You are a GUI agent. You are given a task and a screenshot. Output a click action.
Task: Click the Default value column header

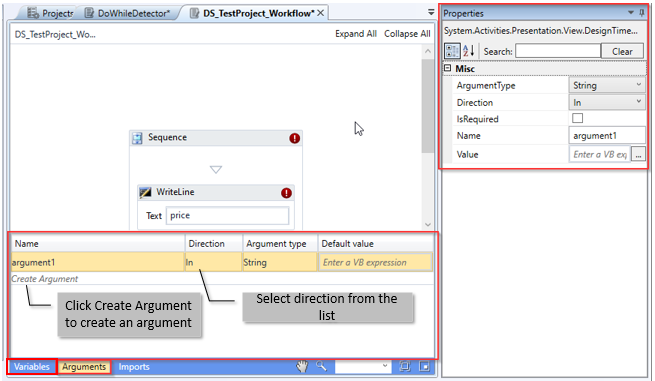pyautogui.click(x=376, y=244)
